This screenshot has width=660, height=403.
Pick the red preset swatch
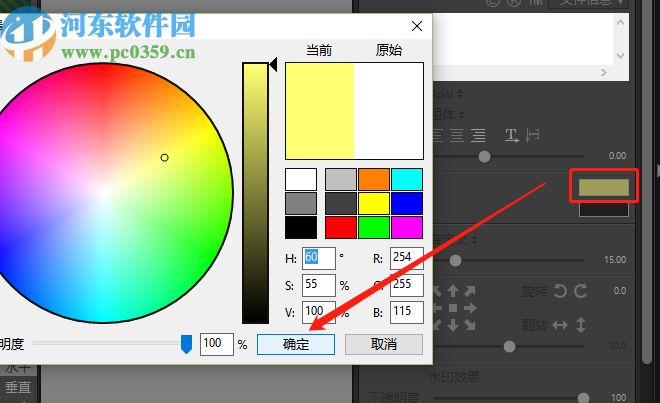(341, 227)
